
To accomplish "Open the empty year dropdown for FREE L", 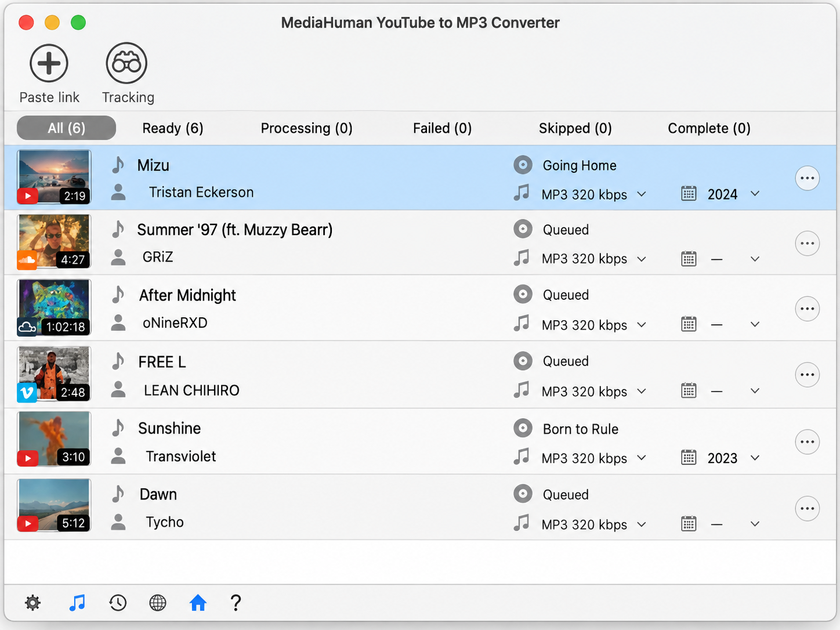I will 755,391.
